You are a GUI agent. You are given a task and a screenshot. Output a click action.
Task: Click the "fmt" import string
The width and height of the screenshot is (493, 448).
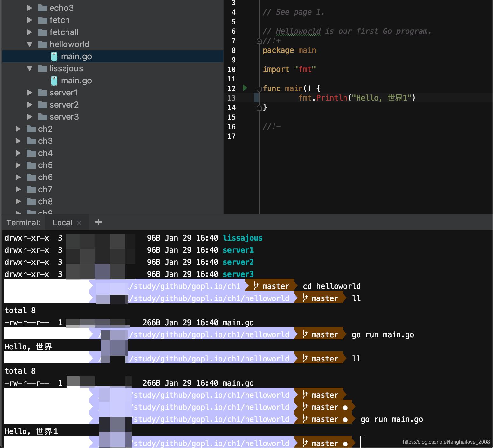tap(305, 69)
